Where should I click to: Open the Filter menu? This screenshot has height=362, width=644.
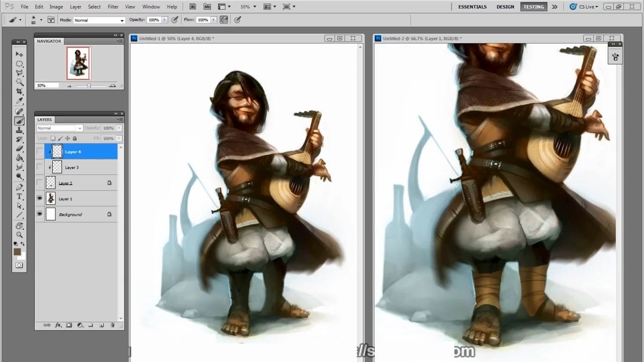(x=113, y=7)
